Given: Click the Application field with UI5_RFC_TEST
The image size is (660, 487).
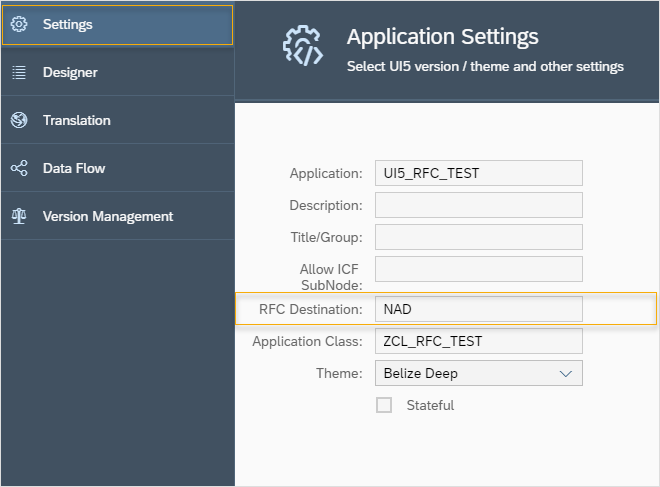Looking at the screenshot, I should coord(479,173).
